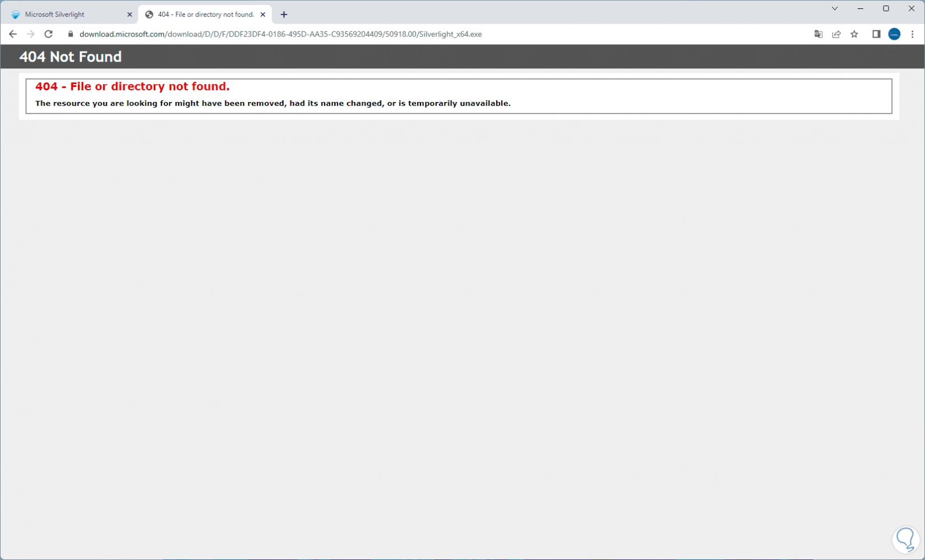Close the 404 - File or directory tab
The height and width of the screenshot is (560, 925).
pyautogui.click(x=263, y=15)
